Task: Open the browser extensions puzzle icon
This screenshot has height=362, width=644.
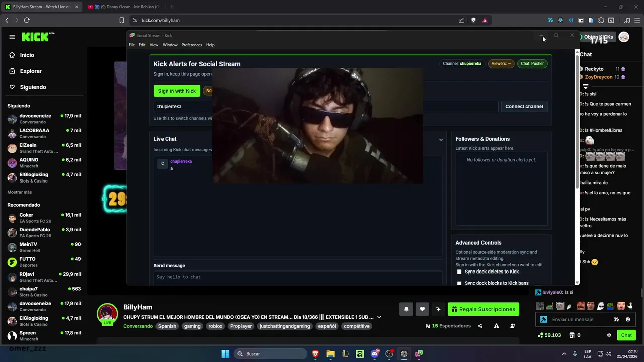Action: click(x=601, y=20)
